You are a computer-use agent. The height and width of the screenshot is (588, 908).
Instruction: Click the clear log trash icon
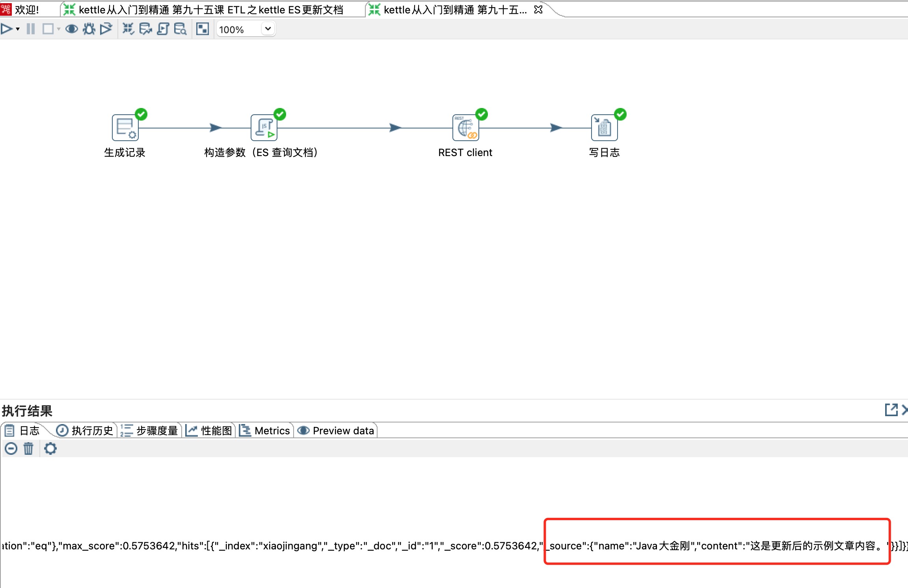click(28, 448)
